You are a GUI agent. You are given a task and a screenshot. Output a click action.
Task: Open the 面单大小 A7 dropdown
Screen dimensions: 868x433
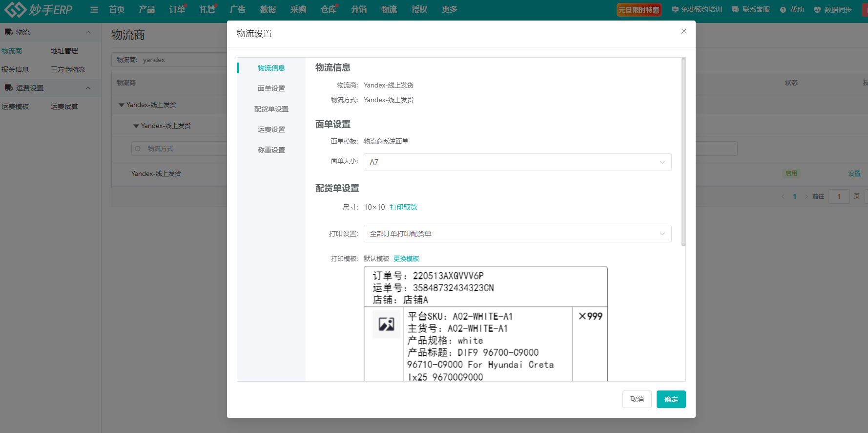(x=517, y=162)
